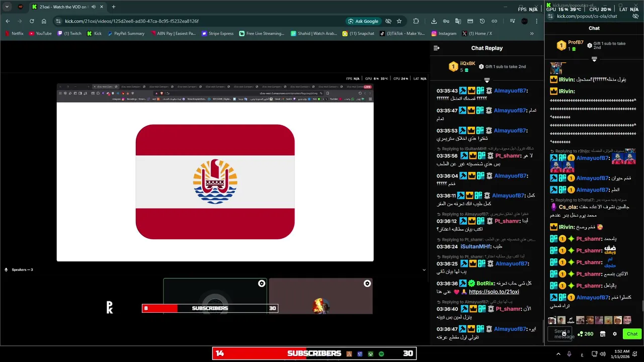Viewport: 644px width, 362px height.
Task: Switch to the 21oxi Watch the VOD tab
Action: 67,7
